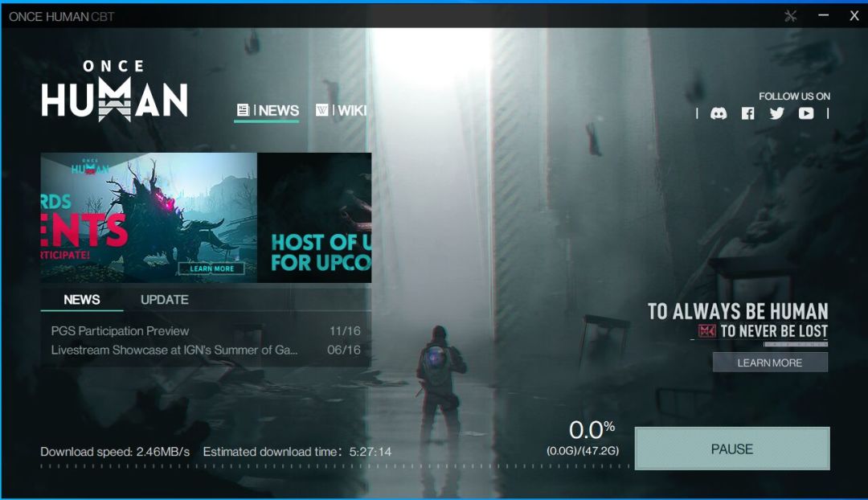The height and width of the screenshot is (500, 868).
Task: Open the Discord link icon
Action: (x=719, y=113)
